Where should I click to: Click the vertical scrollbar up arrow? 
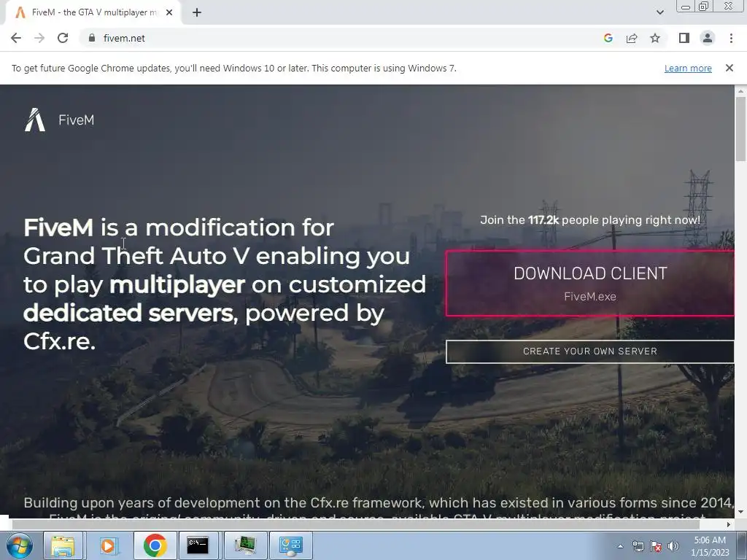(x=740, y=90)
